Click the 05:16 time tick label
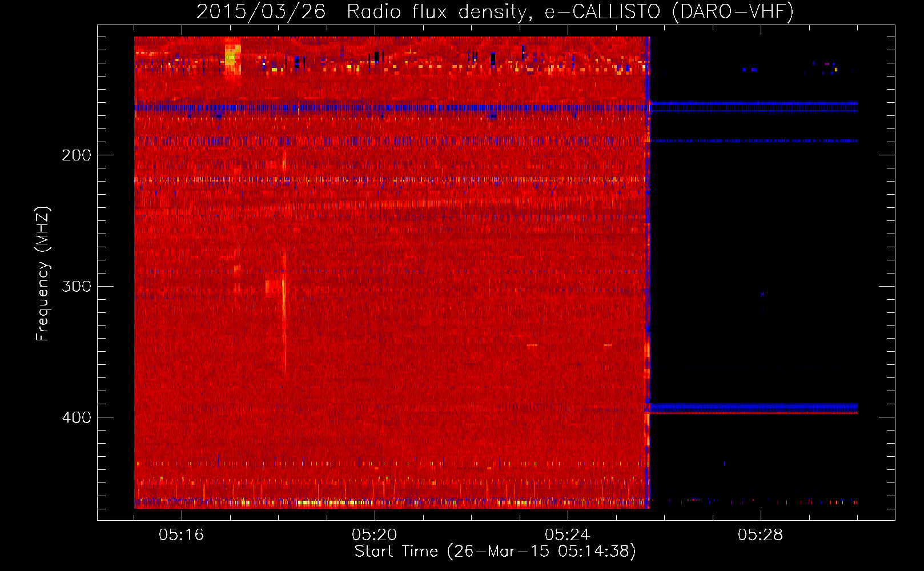Viewport: 924px width, 571px height. tap(182, 535)
